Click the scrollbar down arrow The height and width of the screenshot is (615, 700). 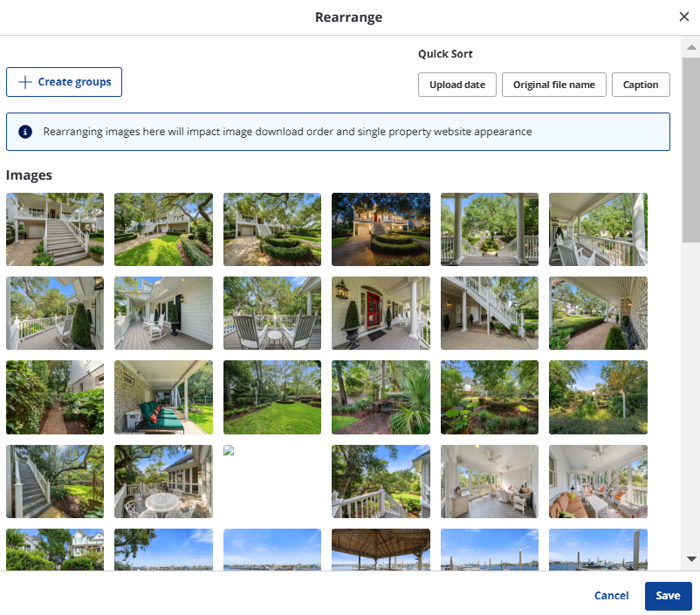[691, 558]
